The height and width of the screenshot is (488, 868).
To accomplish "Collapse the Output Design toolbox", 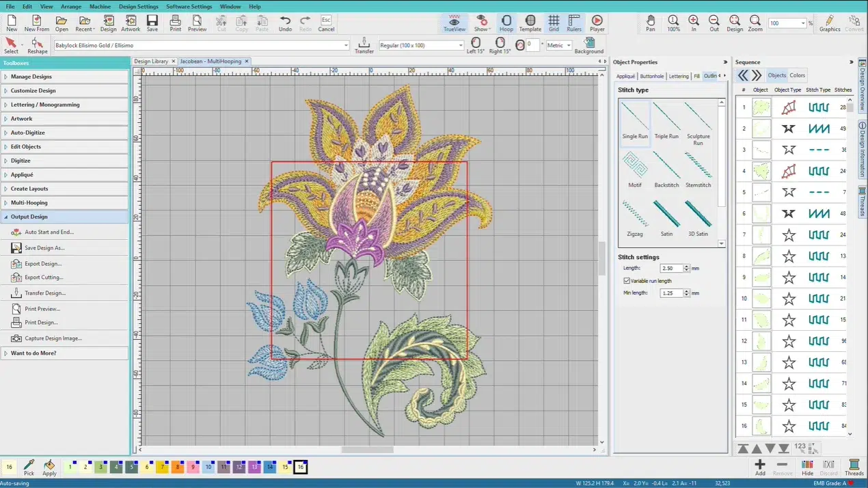I will (65, 217).
